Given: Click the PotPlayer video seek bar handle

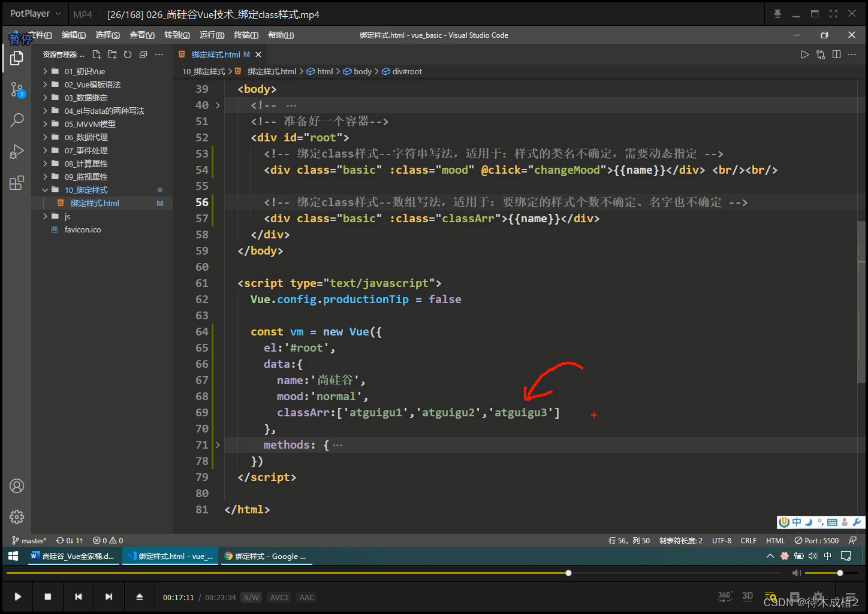Looking at the screenshot, I should pyautogui.click(x=568, y=573).
